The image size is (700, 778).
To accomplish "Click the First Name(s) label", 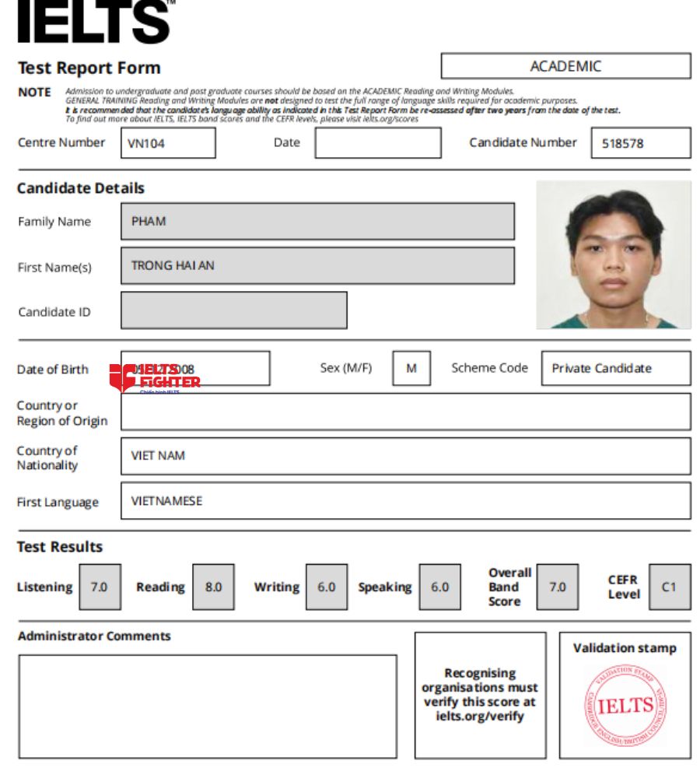I will pos(54,268).
